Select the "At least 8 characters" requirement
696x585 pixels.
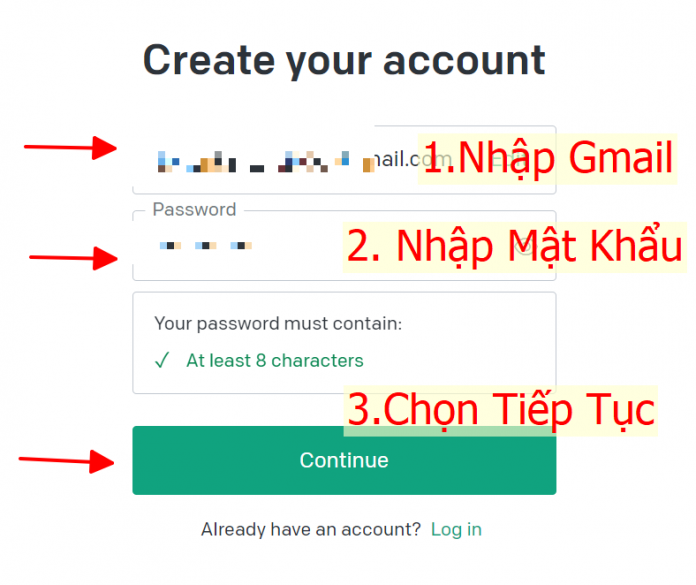click(x=274, y=361)
